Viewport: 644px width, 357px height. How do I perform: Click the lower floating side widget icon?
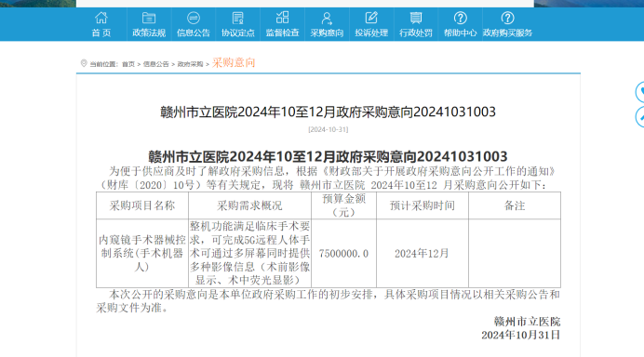coord(639,116)
